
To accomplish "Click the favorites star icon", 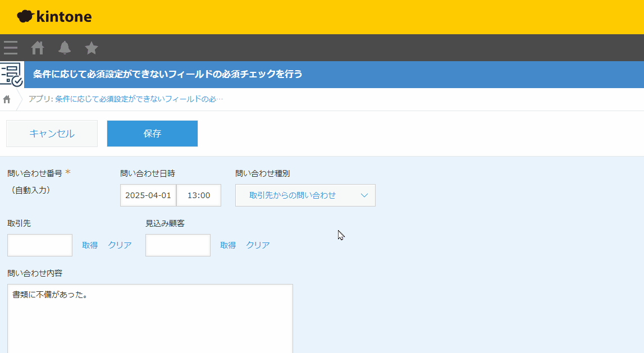I will click(91, 48).
